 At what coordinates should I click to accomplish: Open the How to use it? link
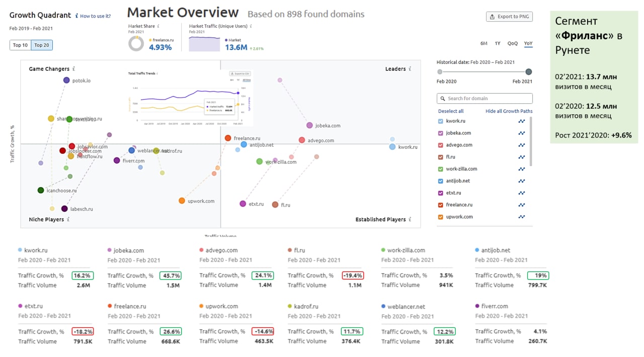(x=95, y=16)
